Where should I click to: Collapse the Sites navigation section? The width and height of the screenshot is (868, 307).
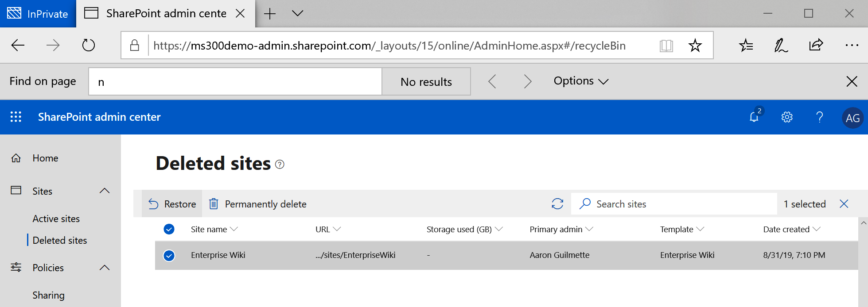(105, 191)
